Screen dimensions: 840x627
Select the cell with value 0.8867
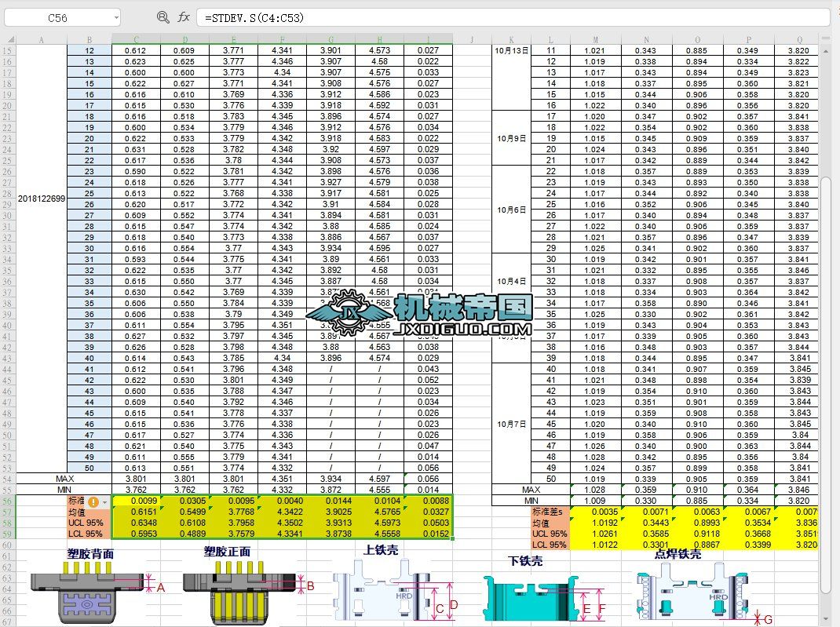[x=697, y=545]
